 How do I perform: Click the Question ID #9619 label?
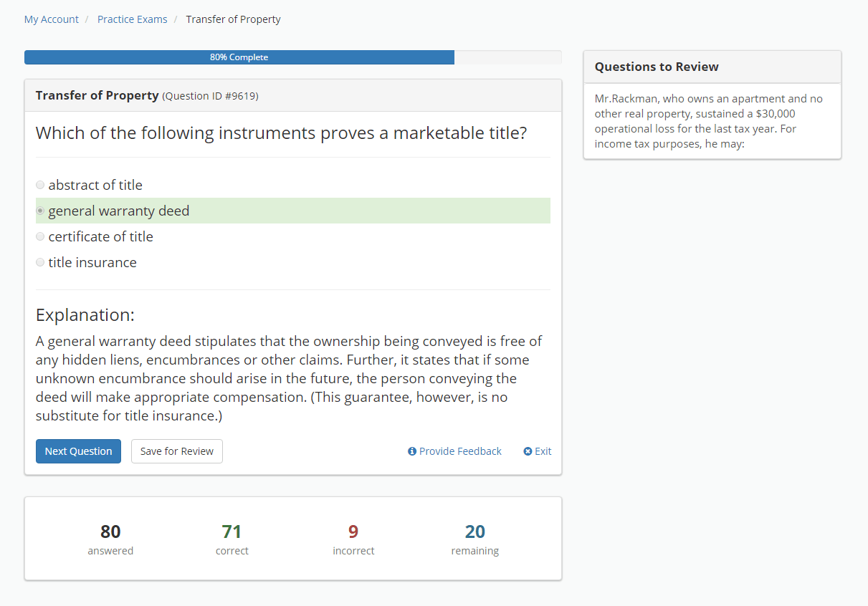point(210,96)
